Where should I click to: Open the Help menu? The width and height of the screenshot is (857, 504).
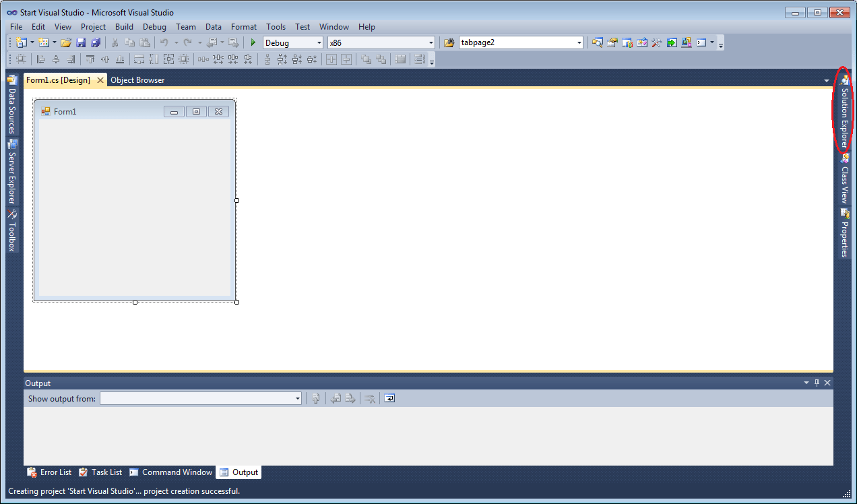click(x=367, y=27)
